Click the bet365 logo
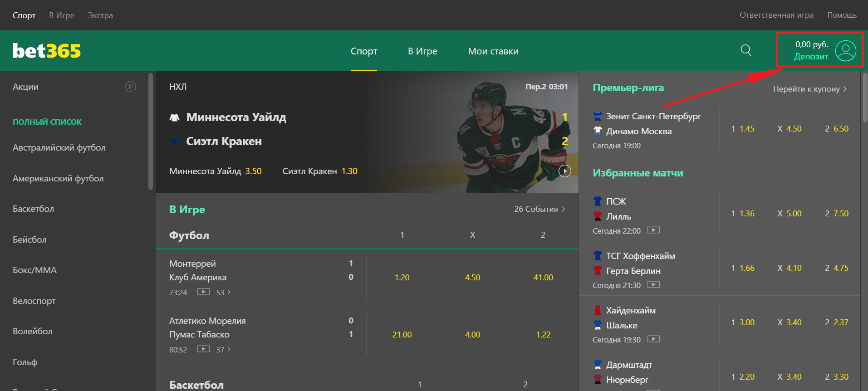 pos(46,51)
